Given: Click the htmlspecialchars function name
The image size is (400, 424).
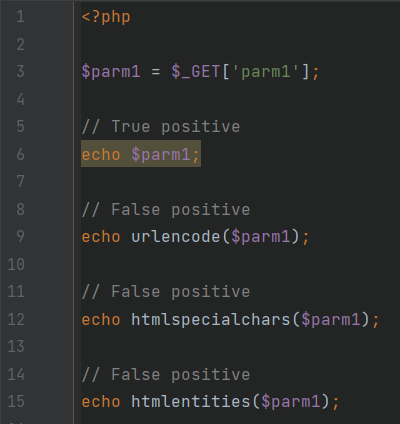Looking at the screenshot, I should click(211, 319).
